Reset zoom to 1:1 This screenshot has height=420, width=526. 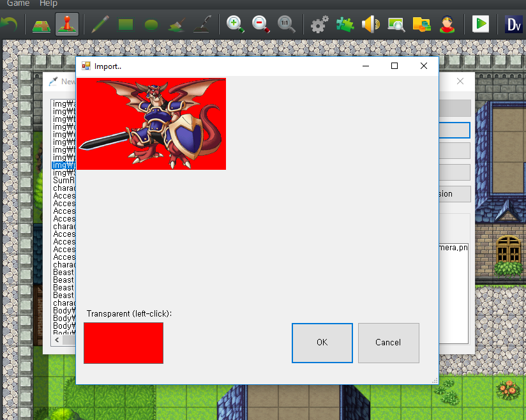click(286, 24)
